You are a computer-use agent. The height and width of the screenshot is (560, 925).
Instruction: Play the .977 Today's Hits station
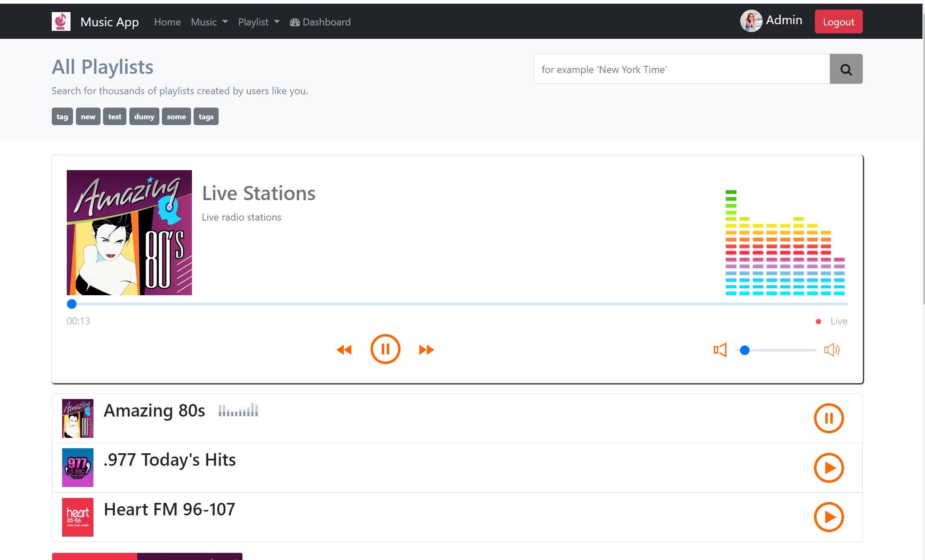point(829,468)
